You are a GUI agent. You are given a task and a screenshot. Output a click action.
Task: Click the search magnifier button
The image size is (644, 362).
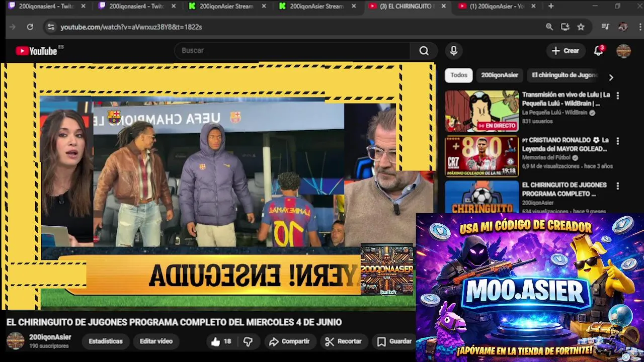(x=424, y=51)
